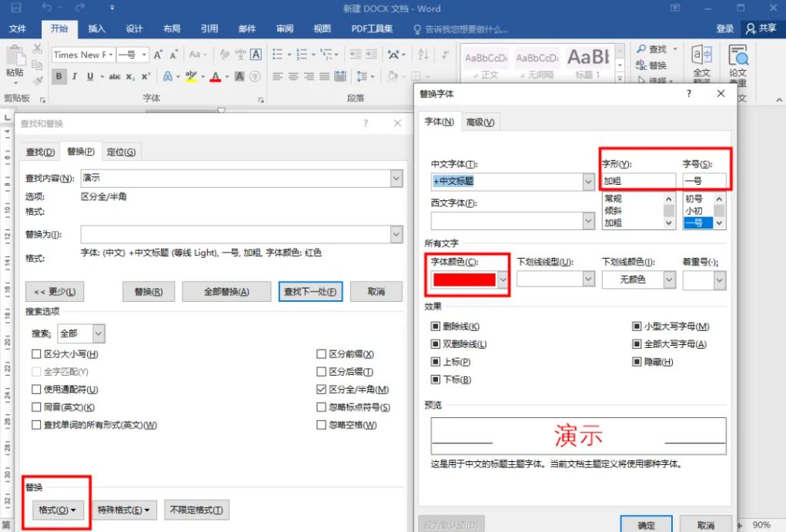786x532 pixels.
Task: Expand the find what (查找内容) dropdown arrow
Action: (396, 178)
